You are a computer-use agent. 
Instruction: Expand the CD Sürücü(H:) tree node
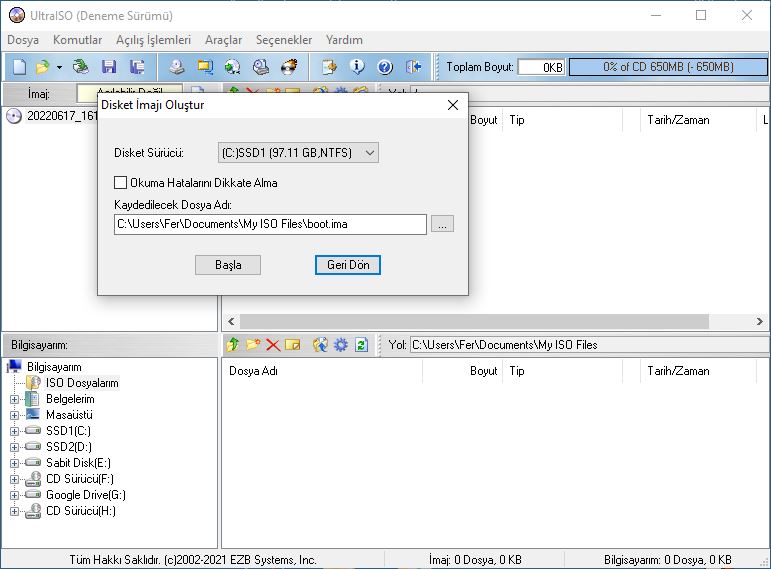tap(14, 511)
